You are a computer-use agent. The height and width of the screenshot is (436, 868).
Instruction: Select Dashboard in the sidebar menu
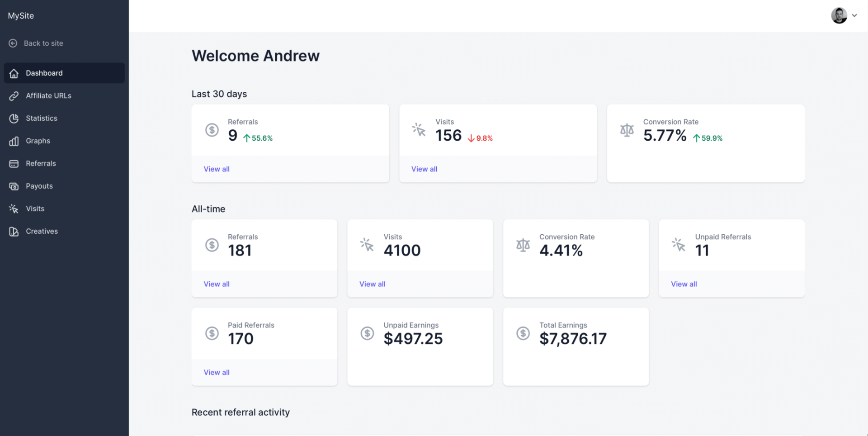[44, 73]
